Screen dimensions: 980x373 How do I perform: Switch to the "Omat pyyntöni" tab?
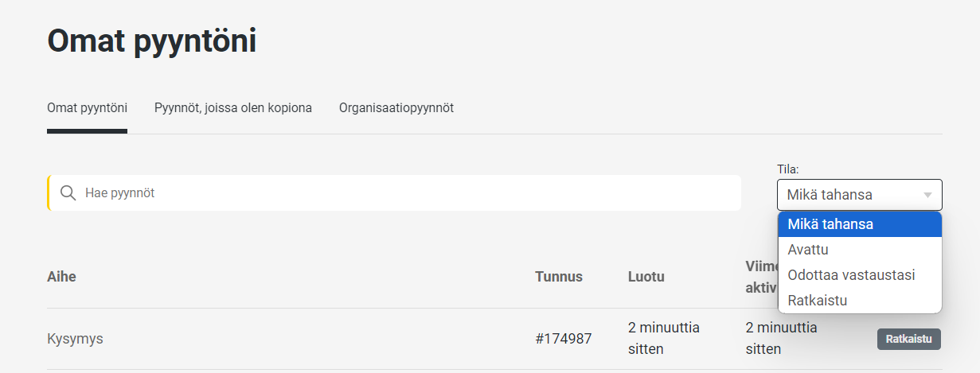(87, 108)
